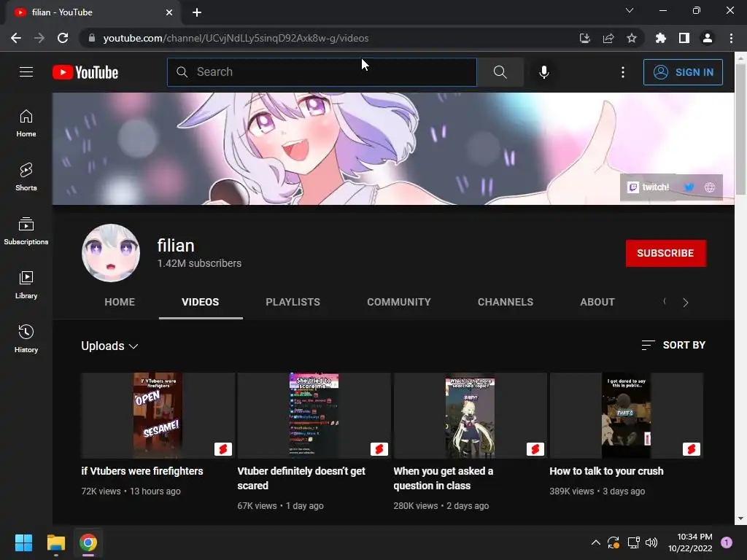Image resolution: width=747 pixels, height=560 pixels.
Task: Click the browser address bar URL
Action: coord(236,38)
